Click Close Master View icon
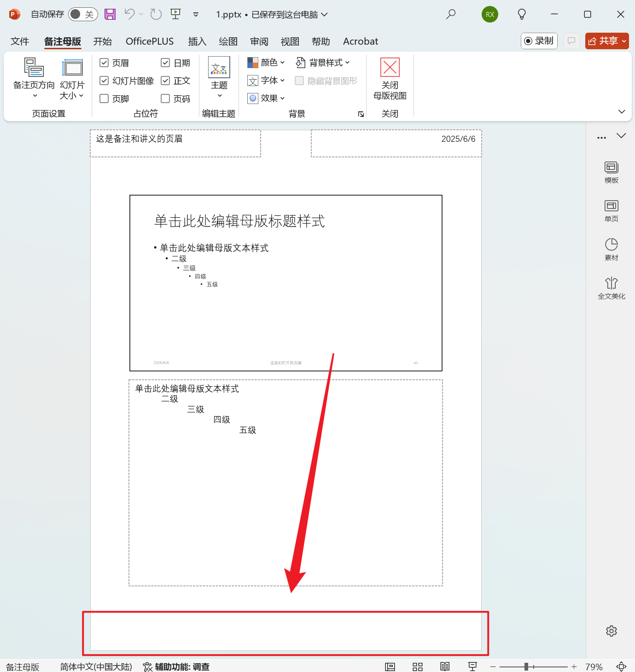 [x=390, y=68]
